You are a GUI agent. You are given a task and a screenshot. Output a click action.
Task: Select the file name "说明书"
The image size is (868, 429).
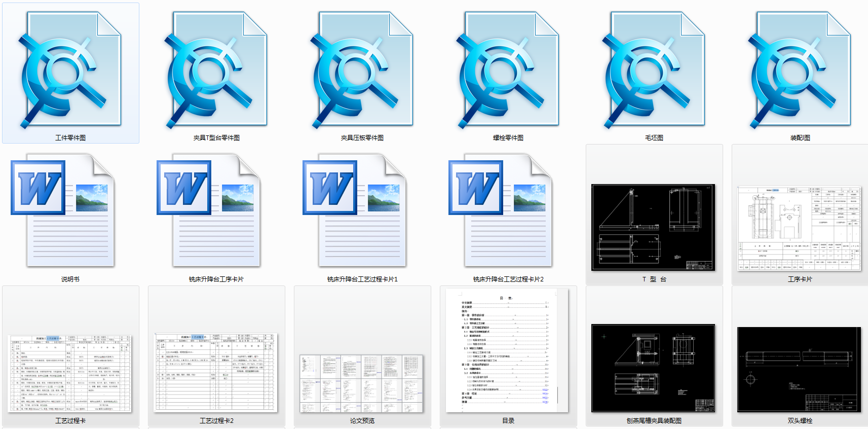(70, 279)
